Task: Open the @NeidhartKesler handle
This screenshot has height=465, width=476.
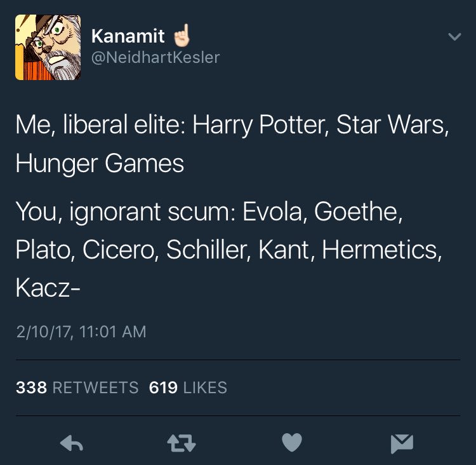Action: click(x=155, y=57)
